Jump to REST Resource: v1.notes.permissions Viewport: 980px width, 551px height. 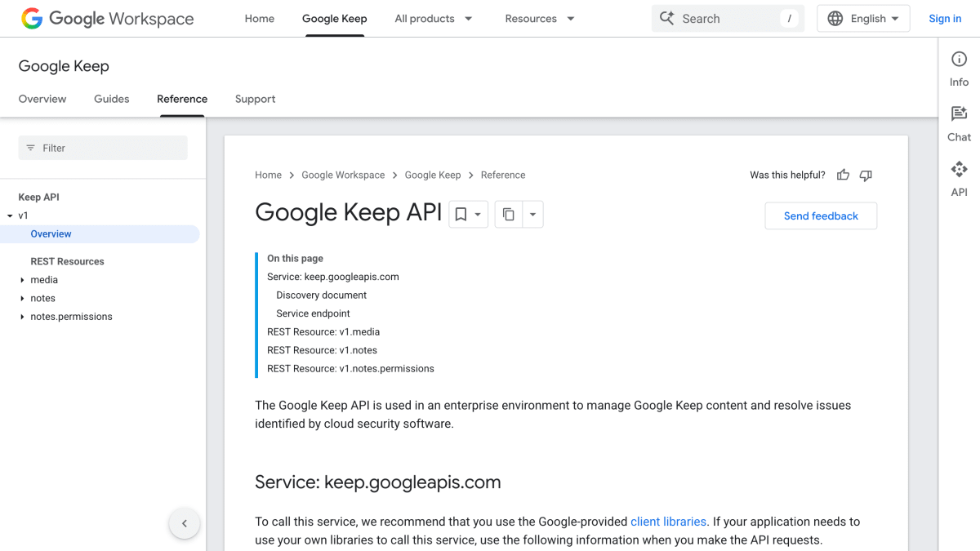[350, 368]
